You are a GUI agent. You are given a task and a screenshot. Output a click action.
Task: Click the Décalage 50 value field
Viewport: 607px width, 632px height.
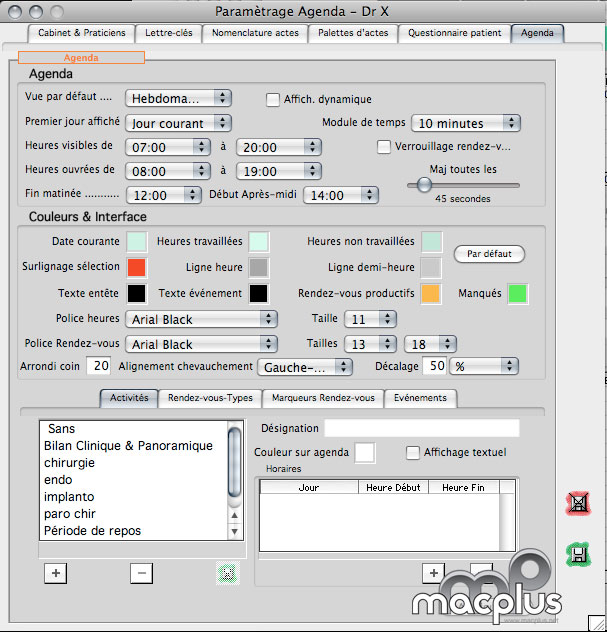434,366
